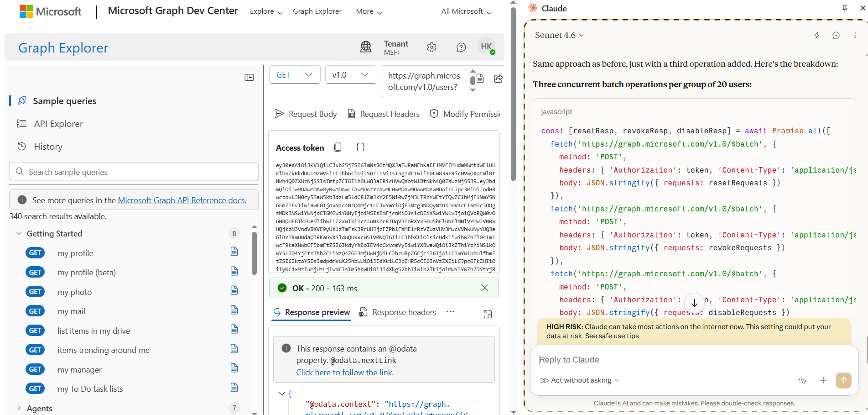
Task: Click the lightning bolt icon in Claude
Action: [816, 35]
